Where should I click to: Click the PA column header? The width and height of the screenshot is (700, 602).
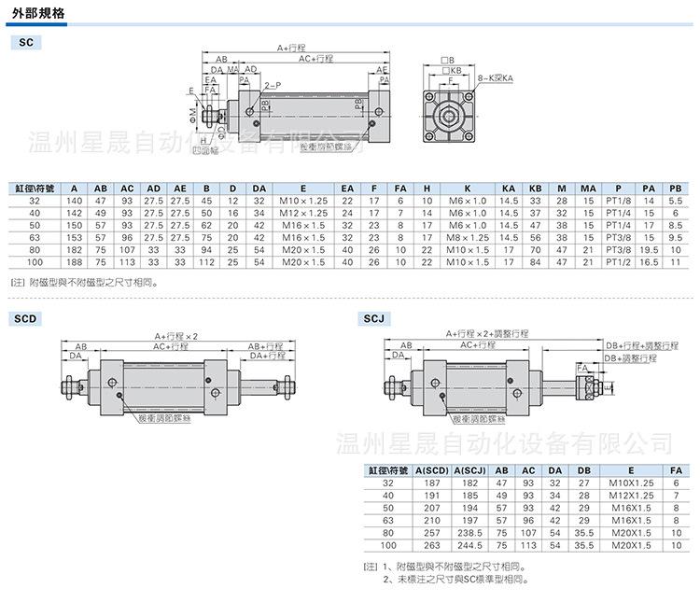click(649, 189)
